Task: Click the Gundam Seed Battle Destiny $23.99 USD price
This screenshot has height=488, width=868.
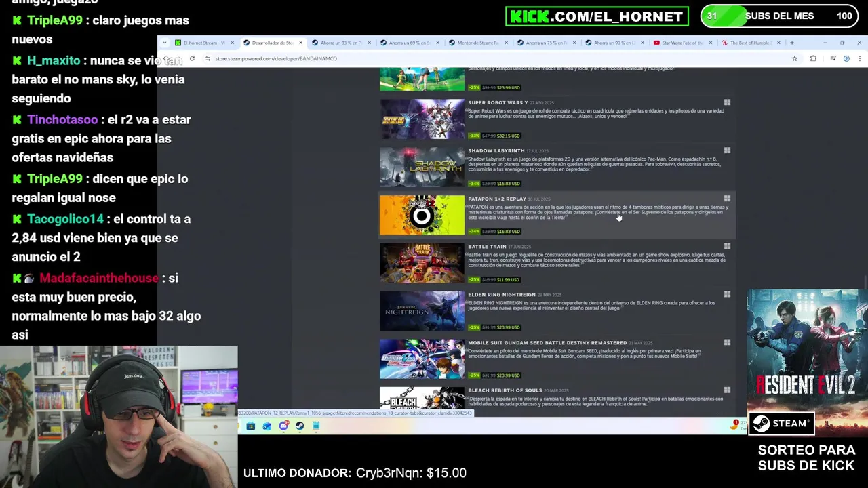Action: click(509, 375)
